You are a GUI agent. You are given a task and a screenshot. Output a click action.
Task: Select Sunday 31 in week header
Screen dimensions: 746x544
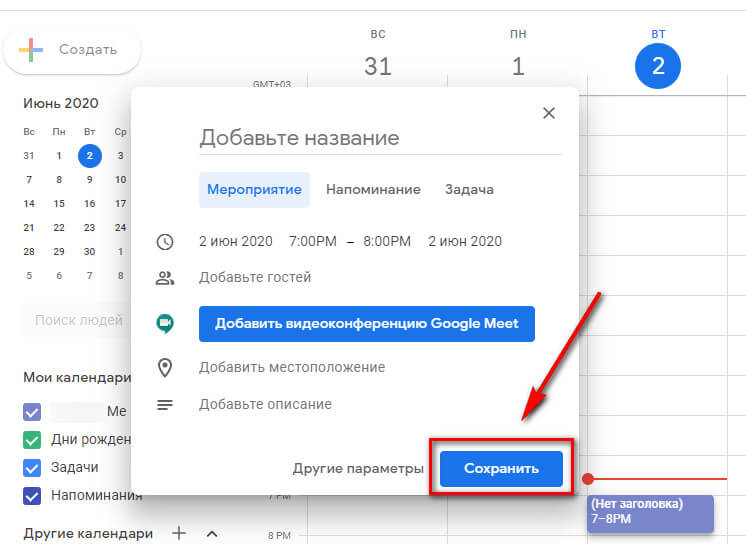pyautogui.click(x=378, y=66)
